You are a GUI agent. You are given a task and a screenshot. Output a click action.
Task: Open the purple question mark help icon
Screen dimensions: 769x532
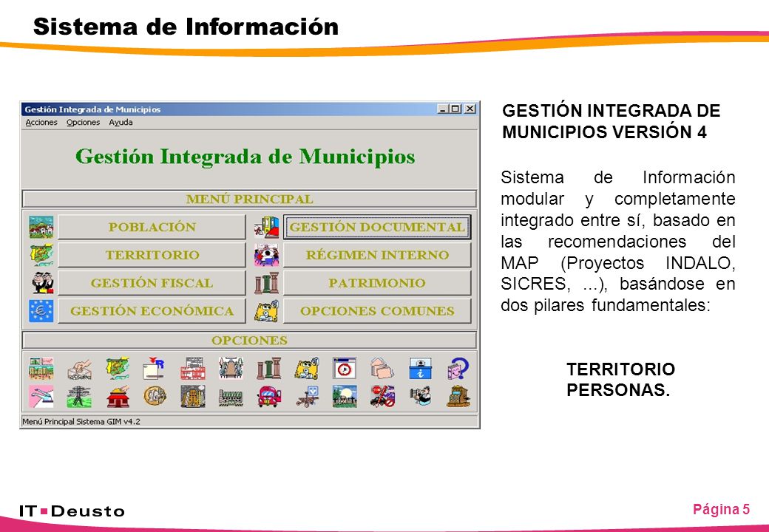pyautogui.click(x=458, y=369)
